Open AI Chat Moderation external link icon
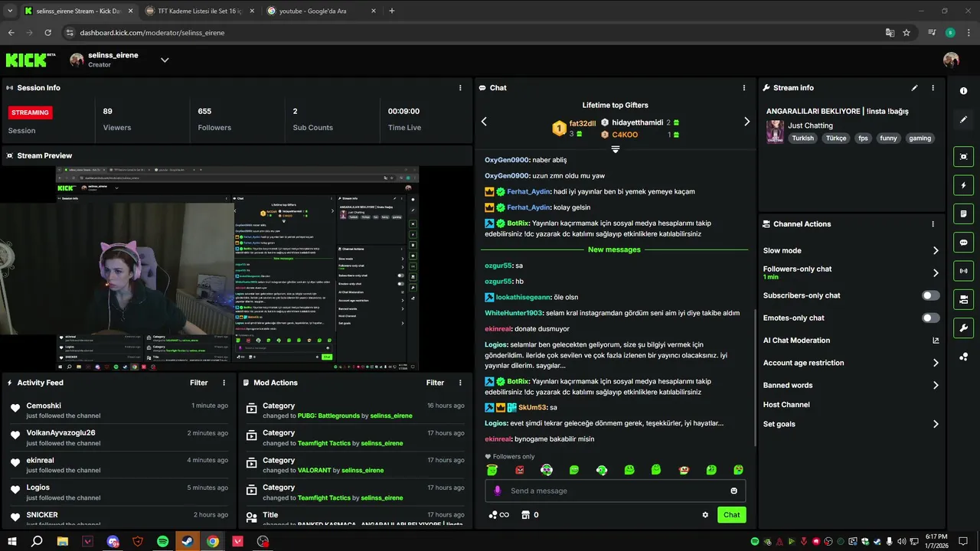980x551 pixels. click(936, 341)
